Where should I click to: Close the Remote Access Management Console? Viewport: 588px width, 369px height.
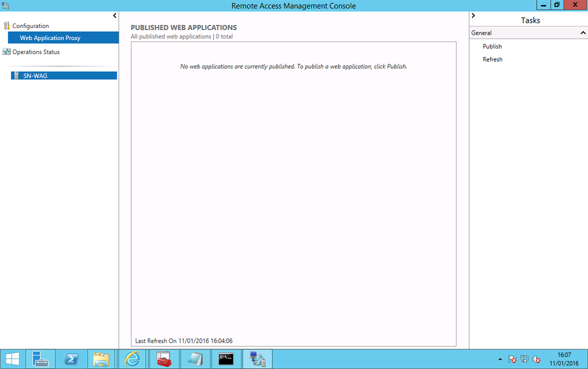(x=575, y=5)
